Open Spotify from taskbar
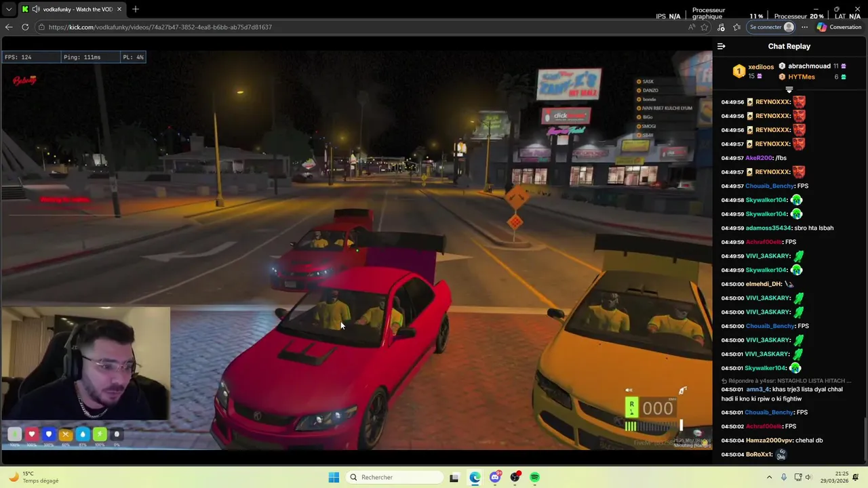Image resolution: width=868 pixels, height=488 pixels. pos(535,477)
